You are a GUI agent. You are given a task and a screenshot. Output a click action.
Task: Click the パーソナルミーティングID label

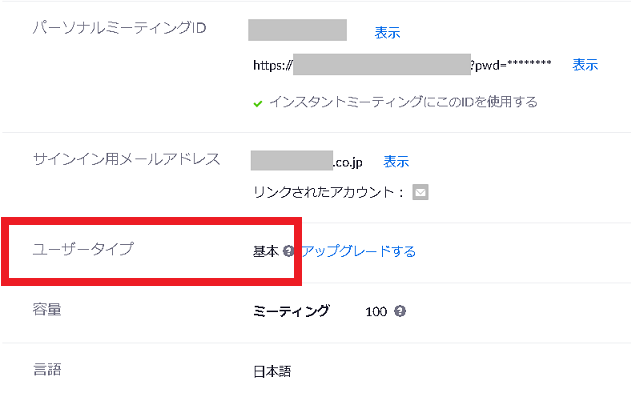click(120, 28)
